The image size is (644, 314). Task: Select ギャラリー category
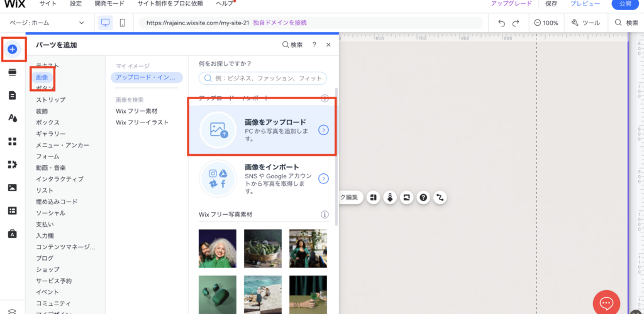pos(50,134)
